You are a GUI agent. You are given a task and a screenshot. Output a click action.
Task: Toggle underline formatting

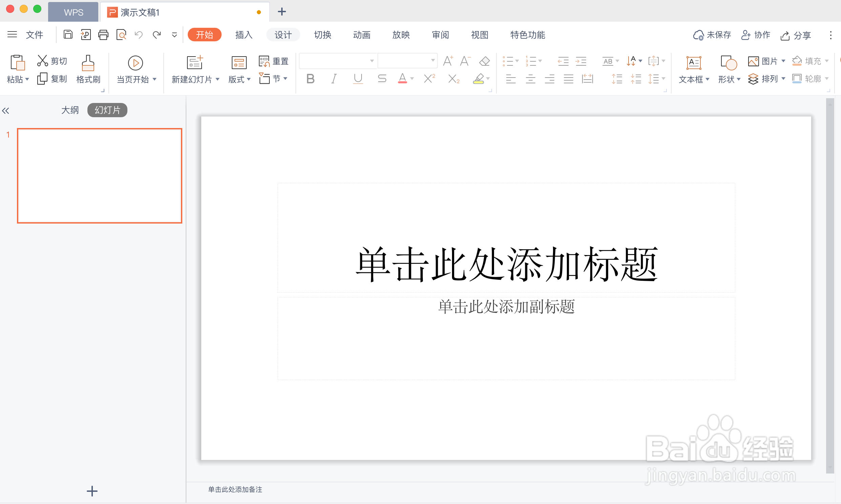[x=358, y=79]
